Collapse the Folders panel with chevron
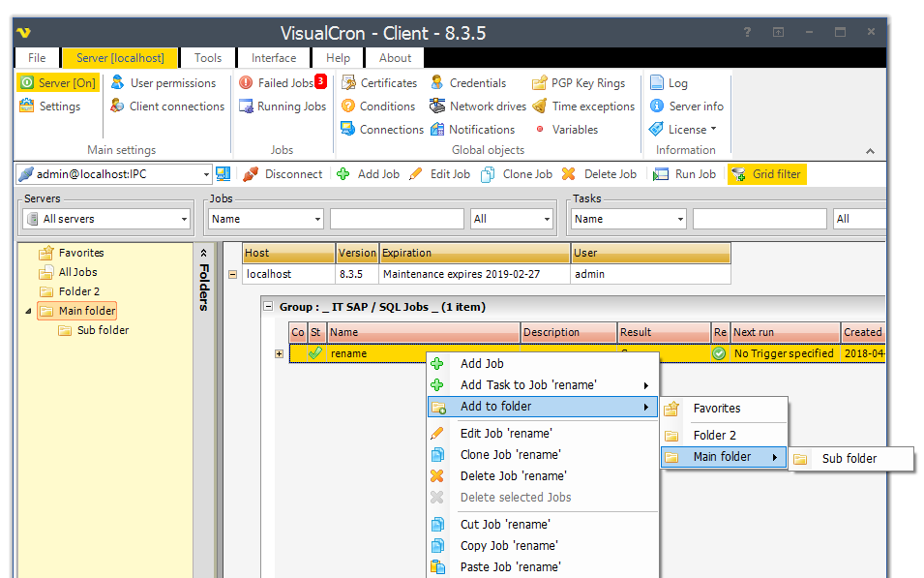The width and height of the screenshot is (924, 578). 204,253
